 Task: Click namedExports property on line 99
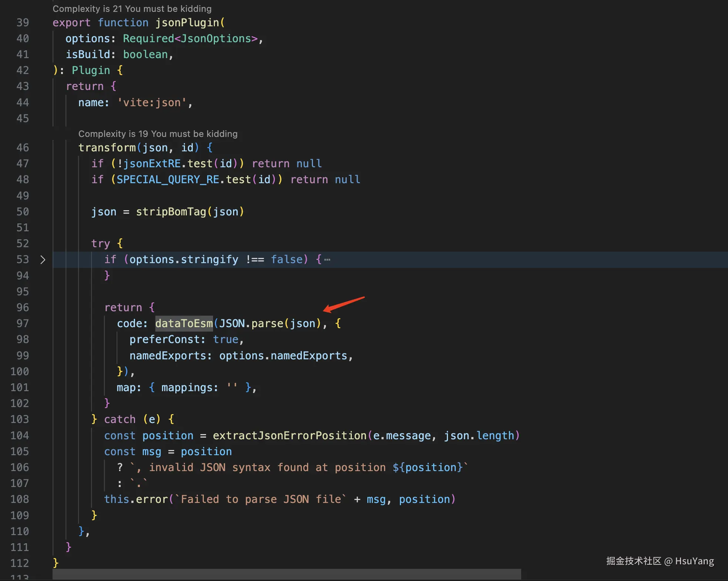(x=168, y=356)
